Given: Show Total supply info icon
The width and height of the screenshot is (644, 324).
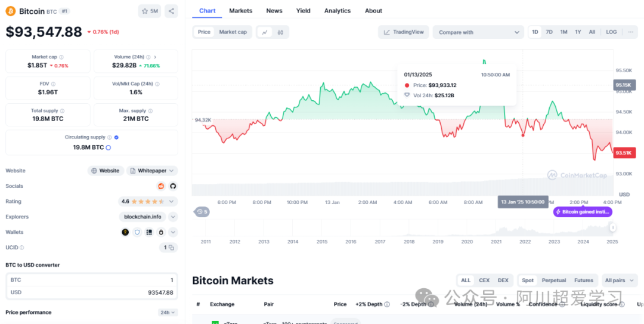Looking at the screenshot, I should pyautogui.click(x=62, y=111).
